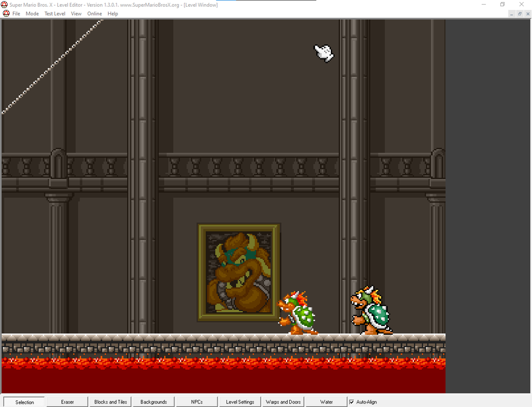This screenshot has height=407, width=532.
Task: Select the left Bowser NPC with red hair
Action: [297, 313]
